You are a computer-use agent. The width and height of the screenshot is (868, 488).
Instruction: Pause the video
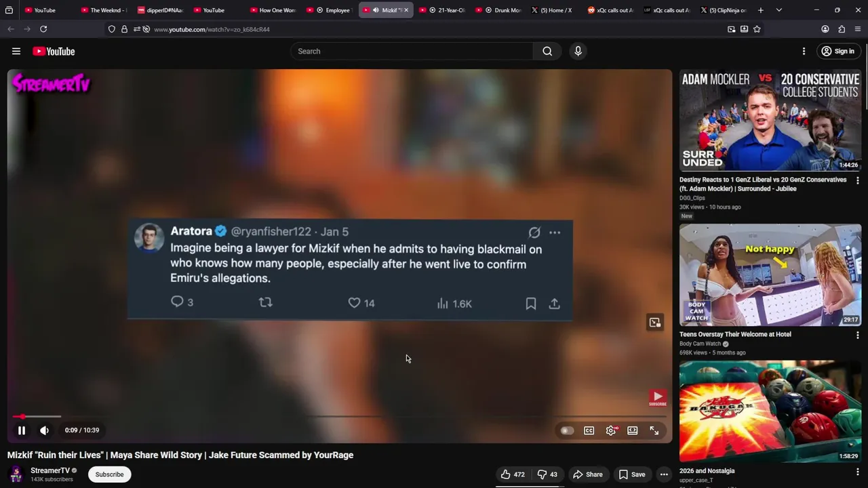coord(22,430)
